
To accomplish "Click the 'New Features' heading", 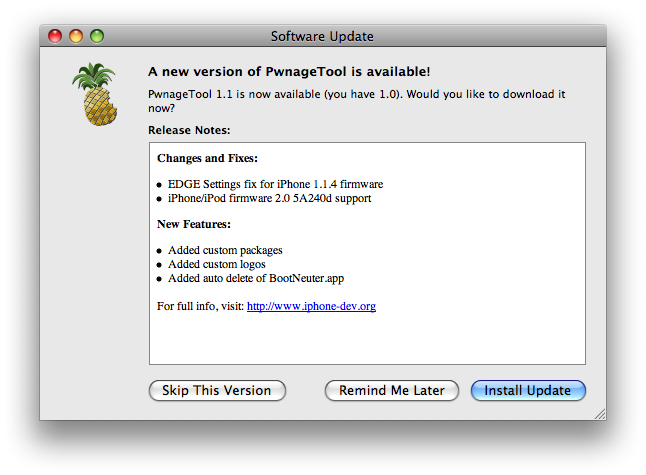I will pyautogui.click(x=194, y=224).
